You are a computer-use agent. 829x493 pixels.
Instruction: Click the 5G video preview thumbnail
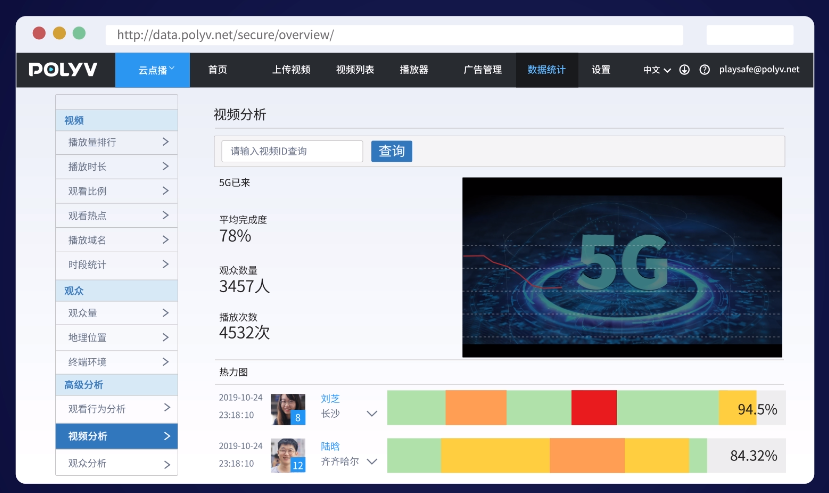(621, 267)
